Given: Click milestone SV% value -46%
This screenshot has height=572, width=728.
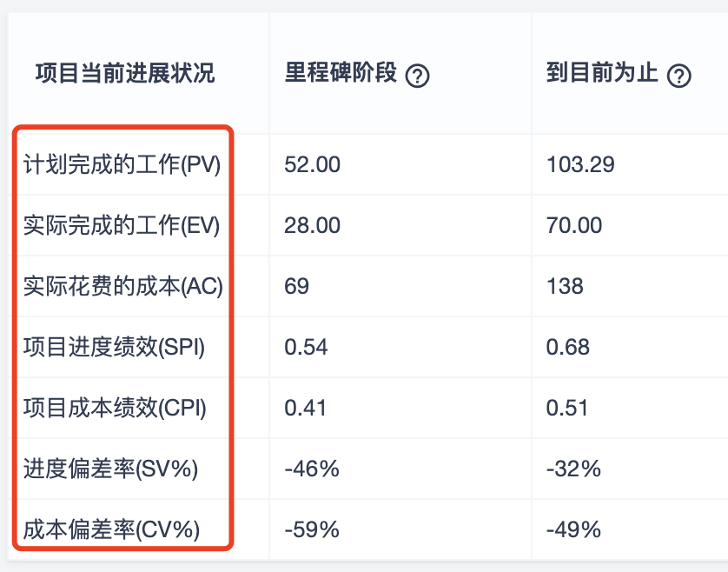Looking at the screenshot, I should (x=312, y=469).
